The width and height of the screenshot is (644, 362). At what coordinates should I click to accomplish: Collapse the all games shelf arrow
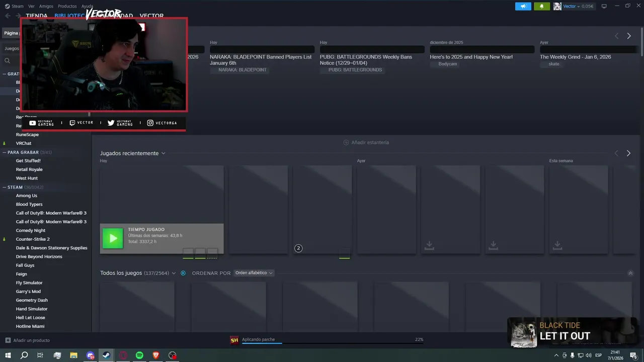(x=630, y=273)
